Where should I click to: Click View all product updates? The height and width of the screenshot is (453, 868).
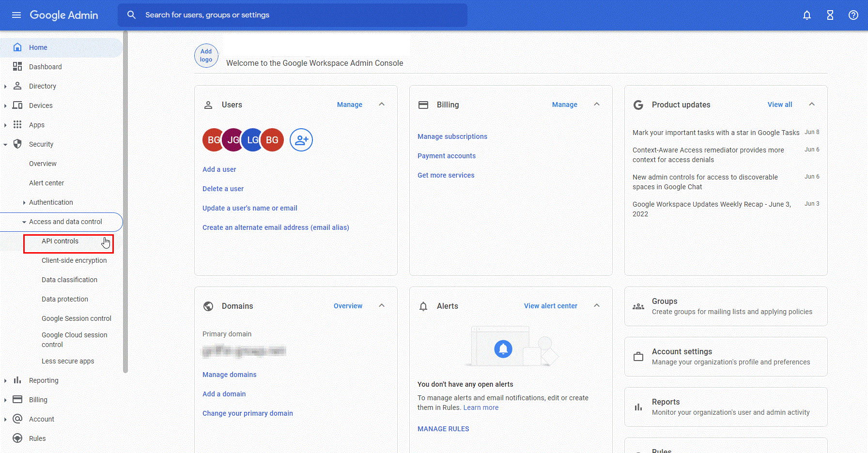click(x=780, y=104)
